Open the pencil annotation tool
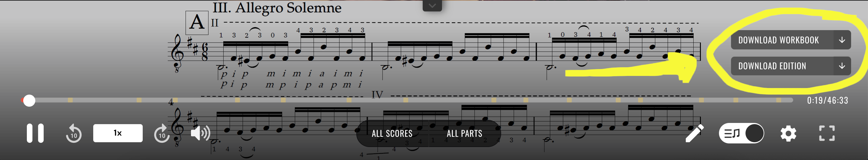 [695, 133]
